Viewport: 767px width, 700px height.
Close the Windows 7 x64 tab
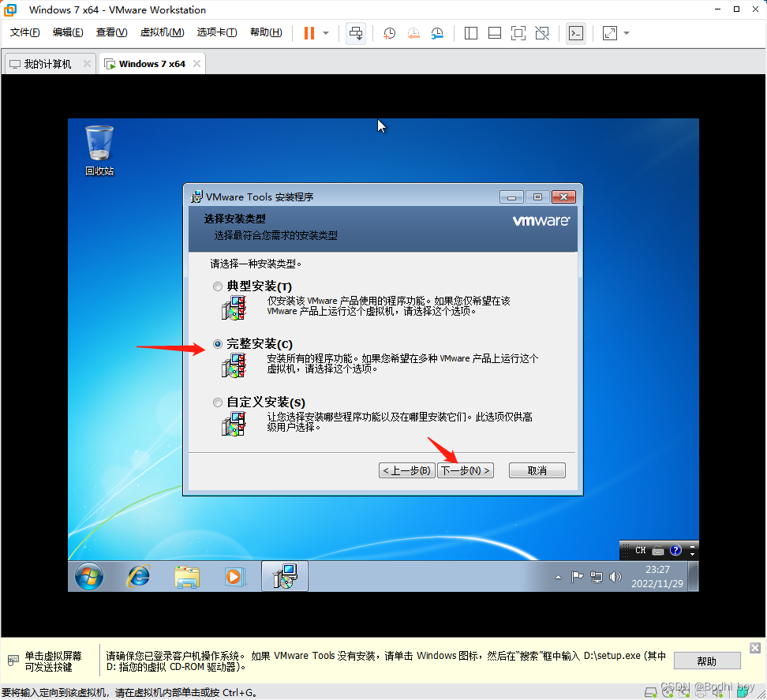click(x=196, y=64)
